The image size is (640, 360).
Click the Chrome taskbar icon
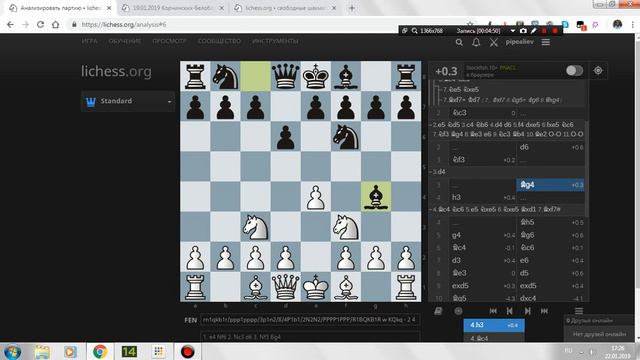[100, 351]
